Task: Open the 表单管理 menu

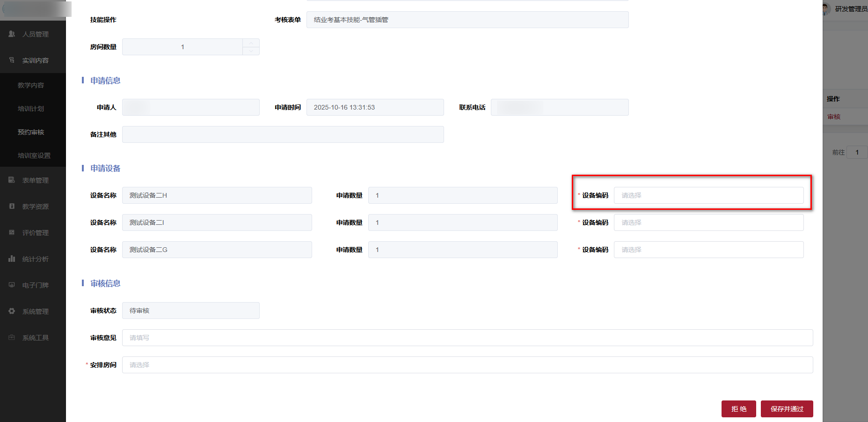Action: point(33,180)
